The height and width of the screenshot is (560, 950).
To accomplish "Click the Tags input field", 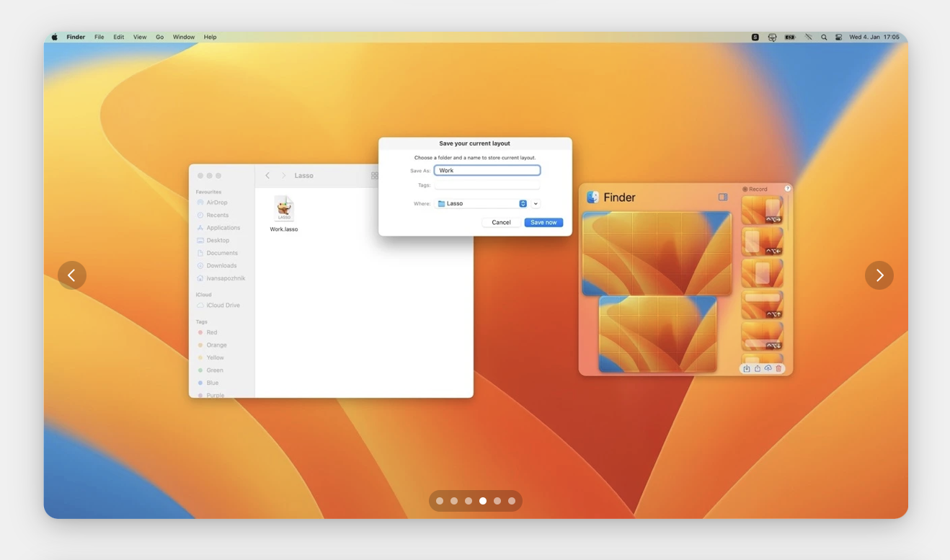I will (487, 185).
